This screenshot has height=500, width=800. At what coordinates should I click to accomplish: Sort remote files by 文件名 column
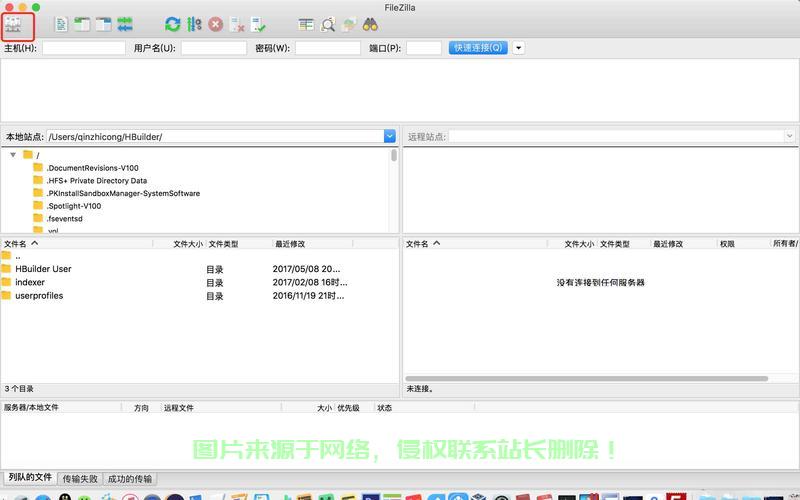tap(474, 244)
